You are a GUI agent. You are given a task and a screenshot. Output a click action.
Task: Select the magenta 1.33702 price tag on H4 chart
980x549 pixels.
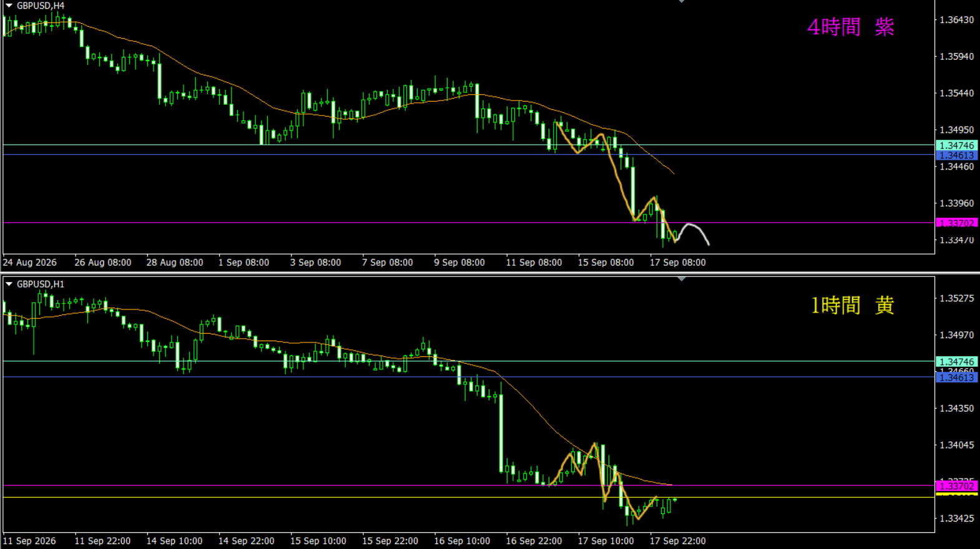point(957,223)
